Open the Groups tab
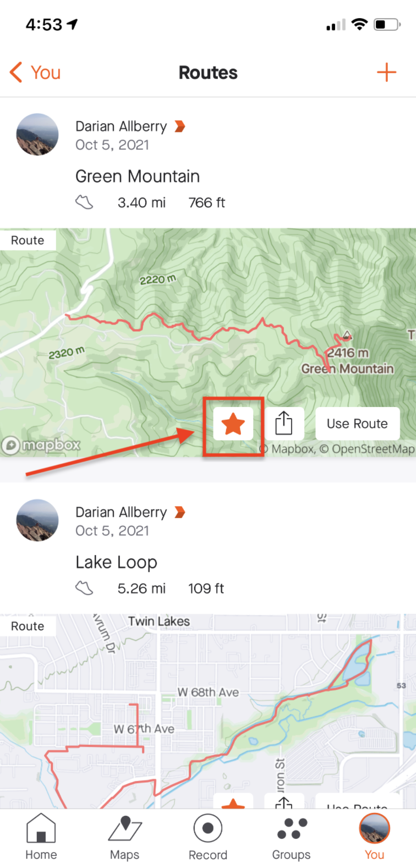The image size is (416, 868). (x=292, y=836)
